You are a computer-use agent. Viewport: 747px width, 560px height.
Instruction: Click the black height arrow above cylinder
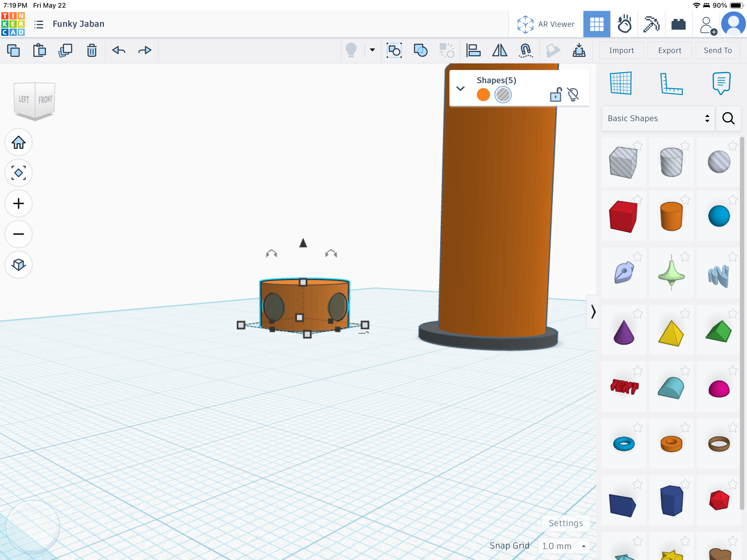point(303,243)
